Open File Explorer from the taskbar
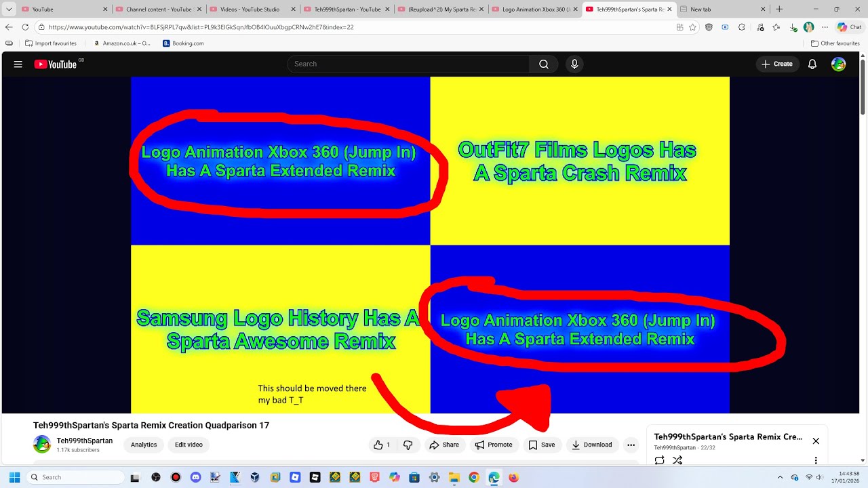Screen dimensions: 868x488 tap(454, 477)
